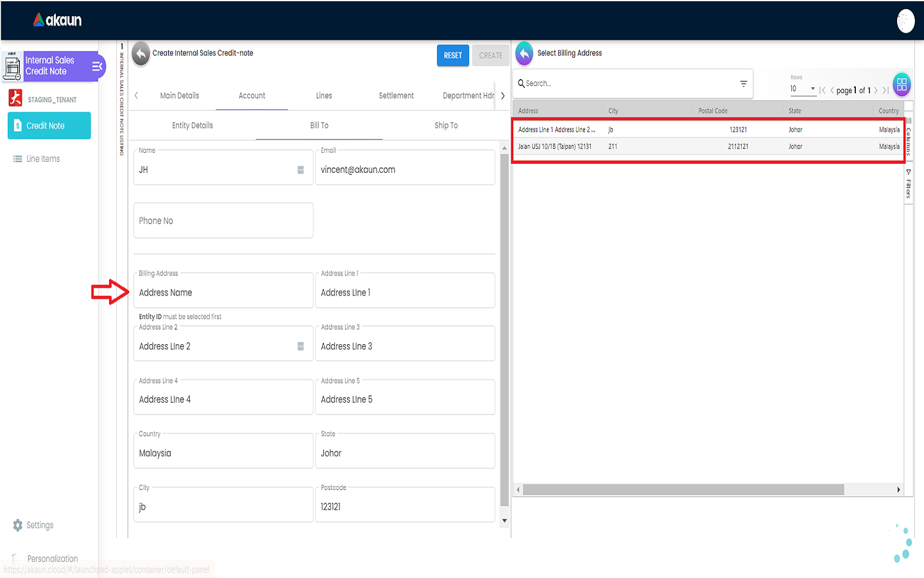Open the filter options in the search bar
The image size is (924, 578).
(x=743, y=83)
